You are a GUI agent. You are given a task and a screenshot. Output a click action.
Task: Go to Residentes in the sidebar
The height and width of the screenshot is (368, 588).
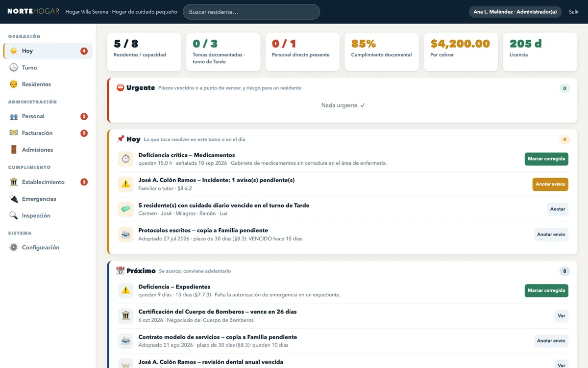48,84
